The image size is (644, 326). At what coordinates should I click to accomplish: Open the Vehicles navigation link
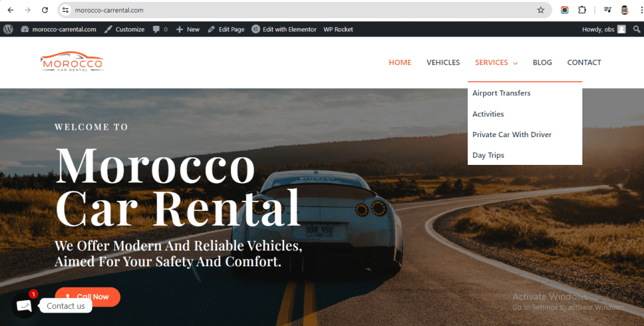pos(443,62)
